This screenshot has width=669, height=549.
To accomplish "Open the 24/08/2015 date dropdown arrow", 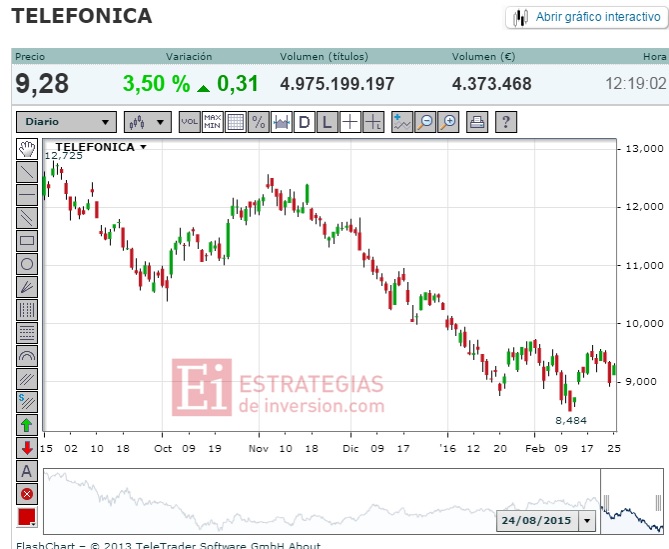I will coord(587,521).
